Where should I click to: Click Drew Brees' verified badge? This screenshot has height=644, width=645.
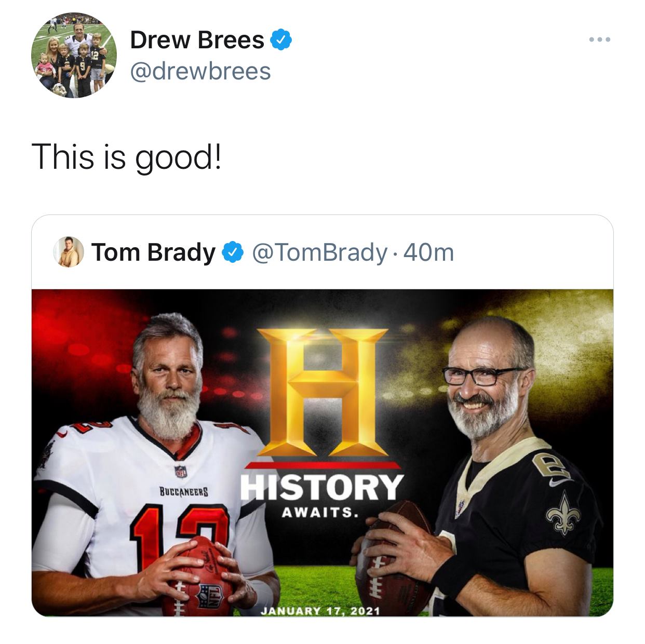click(x=281, y=40)
